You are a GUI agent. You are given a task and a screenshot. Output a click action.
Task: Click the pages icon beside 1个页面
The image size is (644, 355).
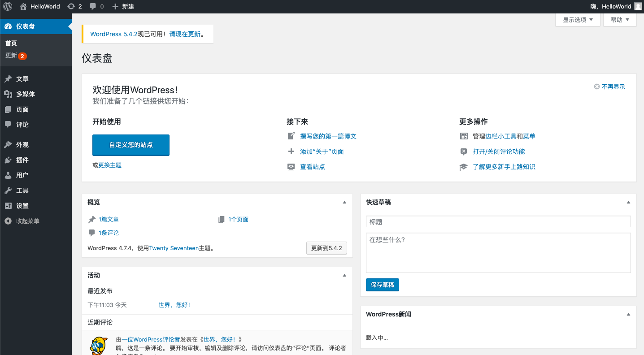(x=221, y=220)
